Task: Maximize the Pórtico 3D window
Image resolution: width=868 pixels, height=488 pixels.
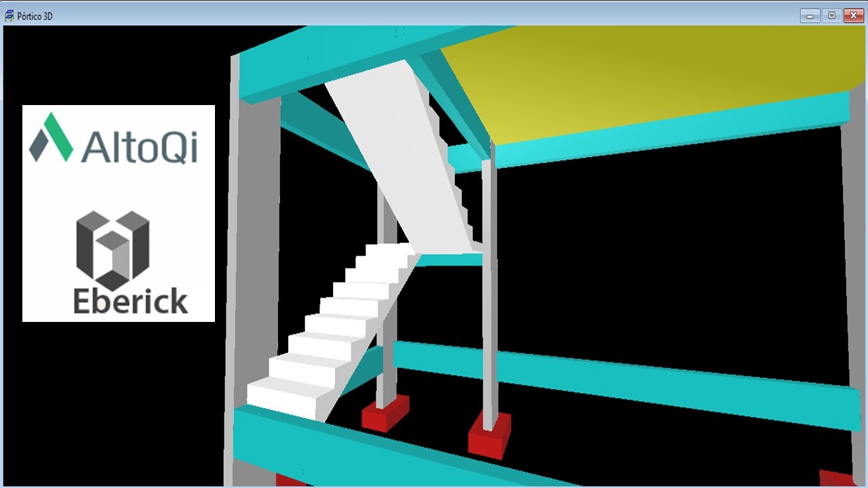Action: click(831, 16)
